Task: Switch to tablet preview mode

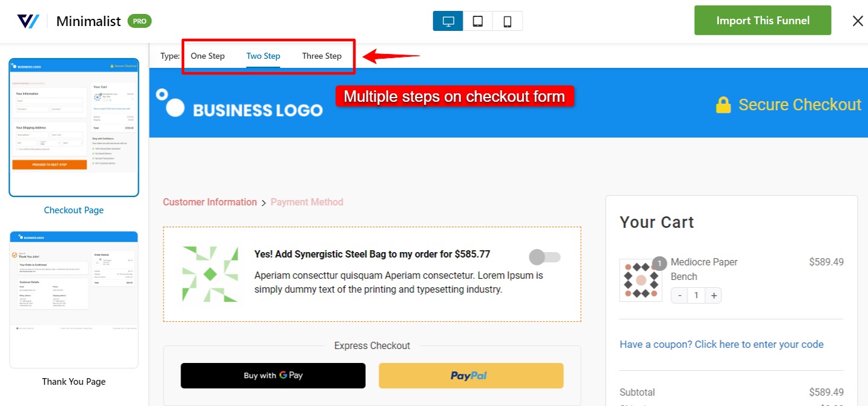Action: pyautogui.click(x=478, y=21)
